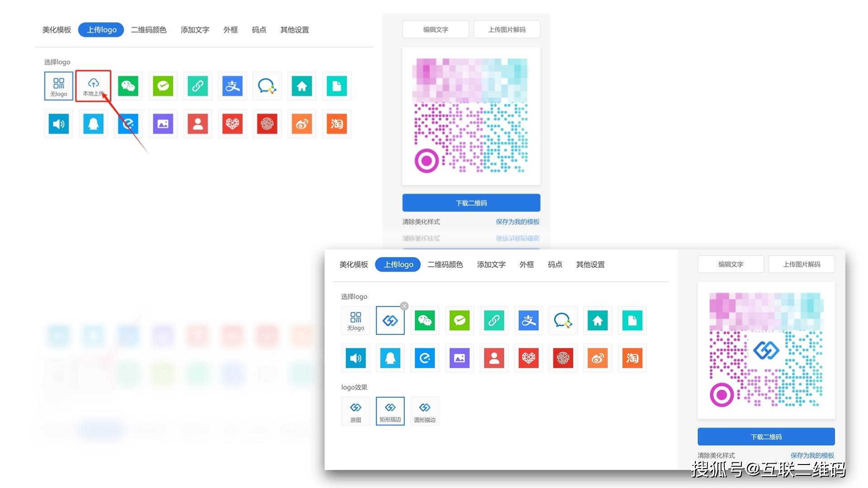Choose fingerprint logo in upper panel
Image resolution: width=868 pixels, height=488 pixels.
(x=267, y=124)
